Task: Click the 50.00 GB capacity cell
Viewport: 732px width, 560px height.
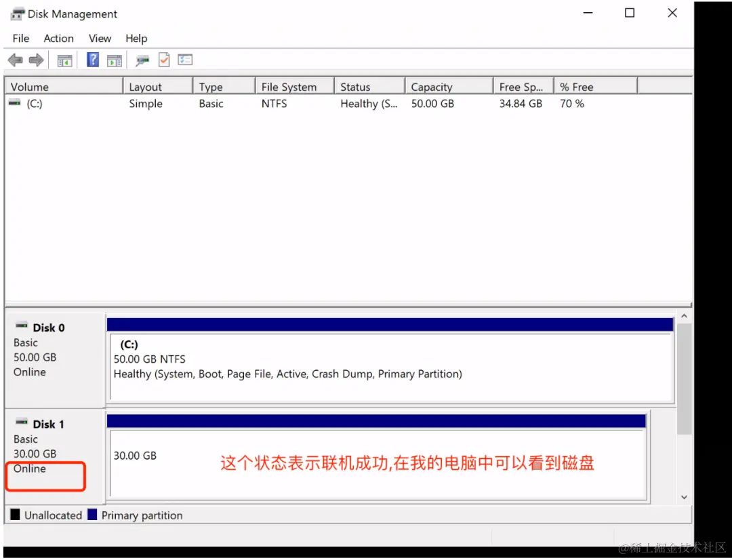Action: tap(432, 104)
